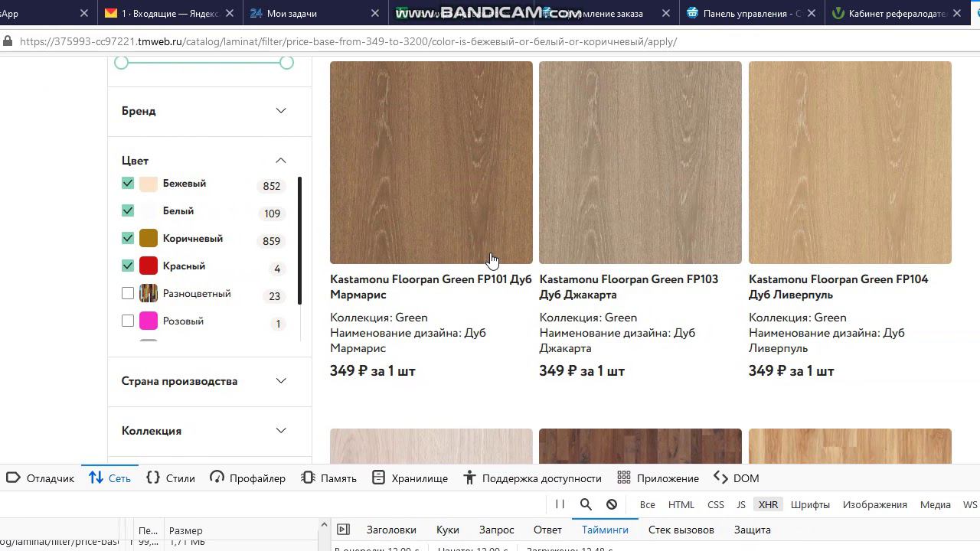Open the Отладчик devtools panel
Screen dimensions: 980x551
point(41,478)
